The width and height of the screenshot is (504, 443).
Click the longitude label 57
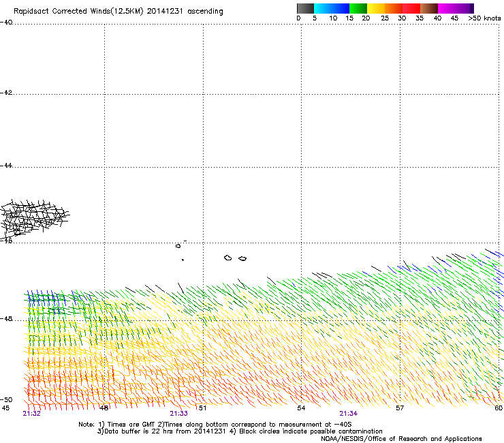coord(400,408)
